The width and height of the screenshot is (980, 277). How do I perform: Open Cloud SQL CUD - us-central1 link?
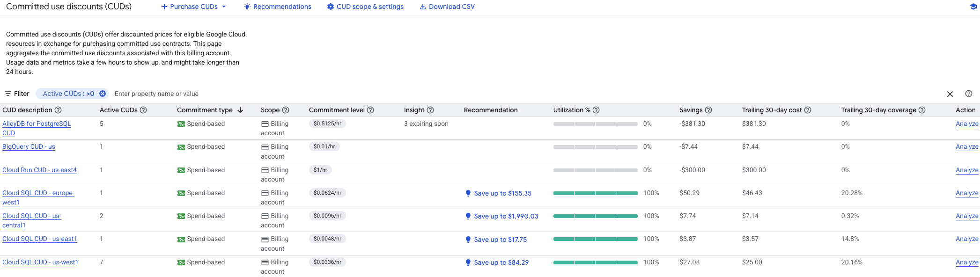tap(31, 220)
